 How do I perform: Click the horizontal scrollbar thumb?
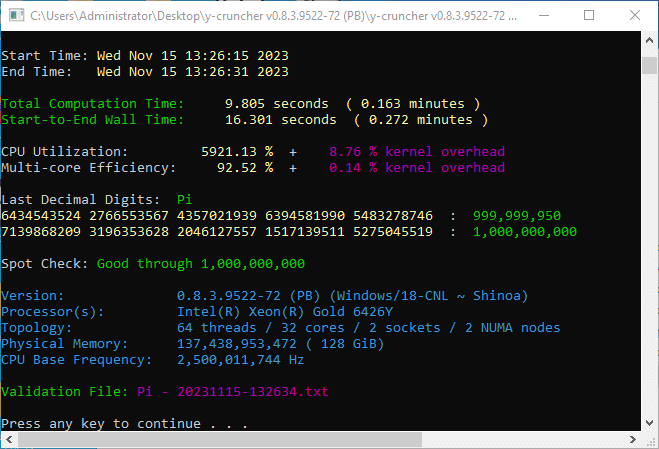[220, 440]
